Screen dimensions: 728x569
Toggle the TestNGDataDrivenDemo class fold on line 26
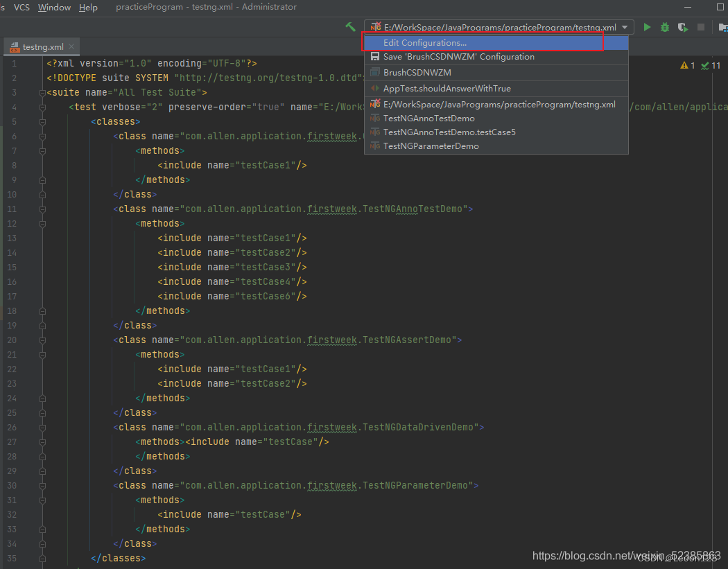click(43, 428)
